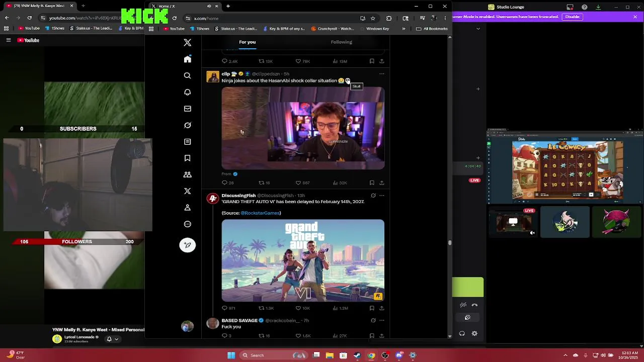Bookmark this page with star icon
The image size is (644, 362).
373,19
